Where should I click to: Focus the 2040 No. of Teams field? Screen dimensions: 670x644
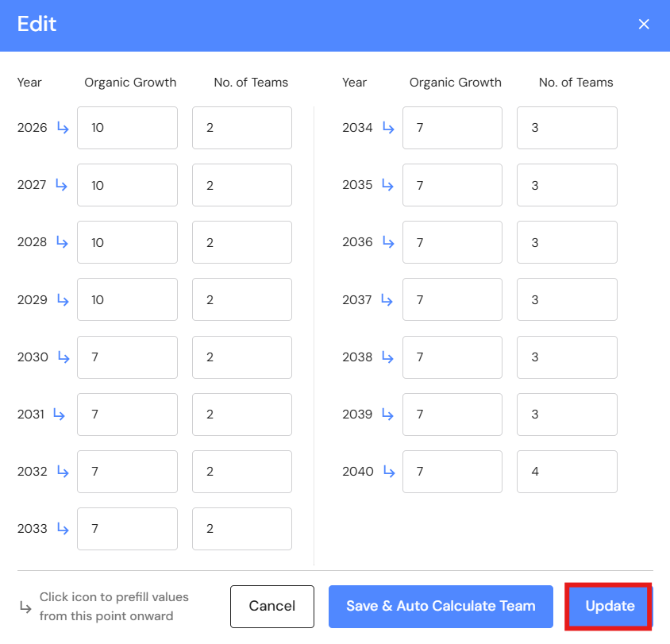[x=567, y=472]
